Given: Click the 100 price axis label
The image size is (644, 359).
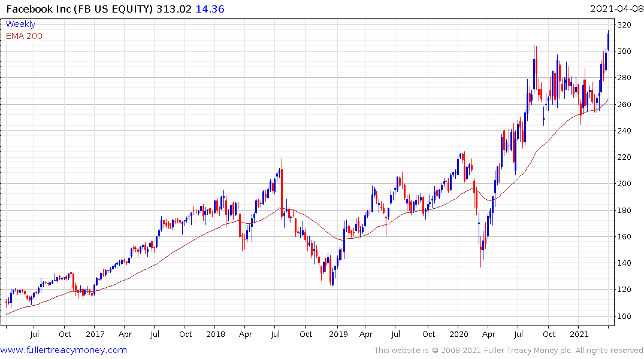Looking at the screenshot, I should point(624,317).
